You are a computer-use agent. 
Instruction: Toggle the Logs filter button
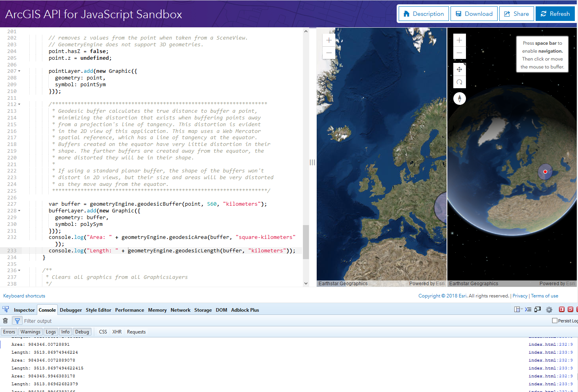[x=51, y=332]
